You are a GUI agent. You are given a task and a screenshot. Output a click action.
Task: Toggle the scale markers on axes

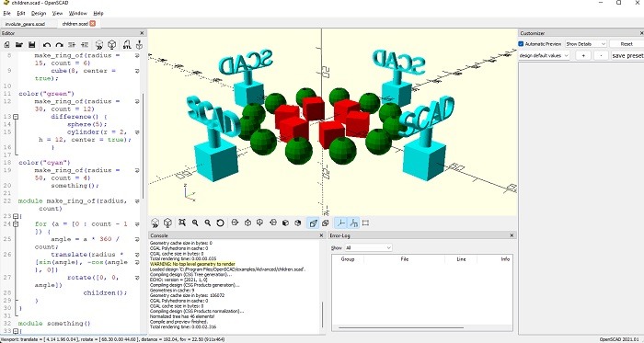tap(353, 223)
